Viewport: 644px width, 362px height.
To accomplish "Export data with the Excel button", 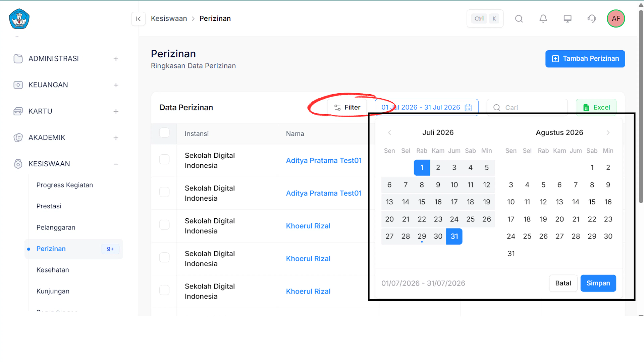I will [x=596, y=107].
